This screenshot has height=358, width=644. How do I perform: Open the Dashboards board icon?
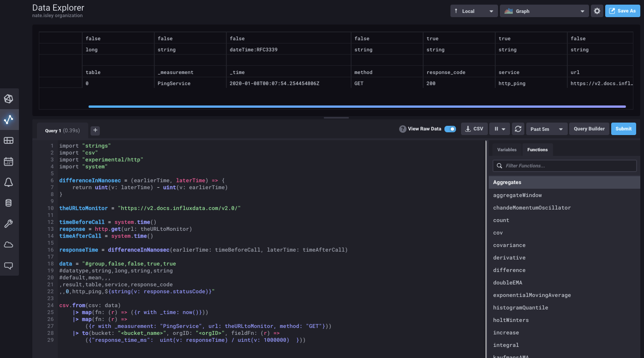click(x=9, y=140)
